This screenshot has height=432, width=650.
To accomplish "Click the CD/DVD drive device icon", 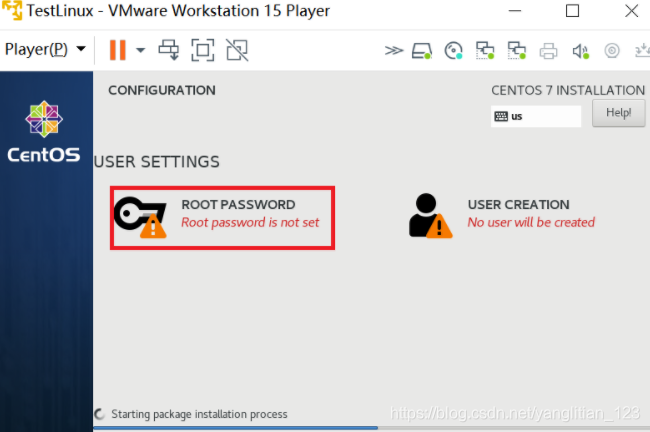I will point(453,51).
